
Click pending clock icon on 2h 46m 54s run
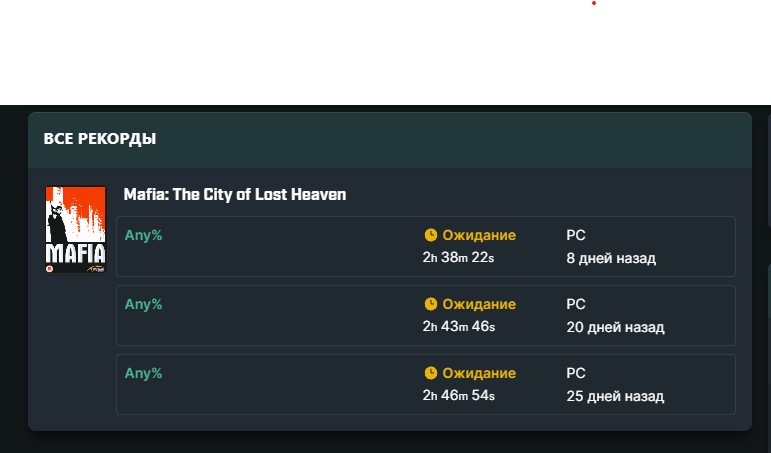[431, 373]
